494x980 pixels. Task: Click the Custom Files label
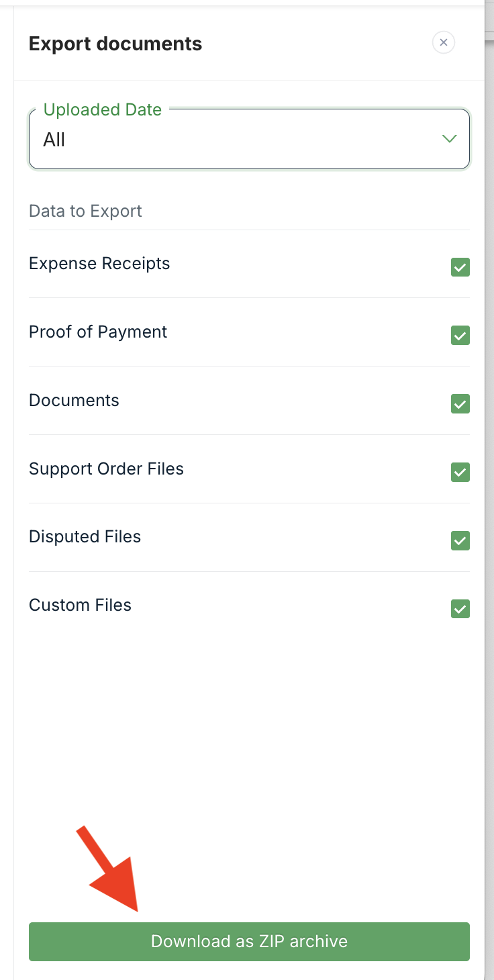[80, 605]
